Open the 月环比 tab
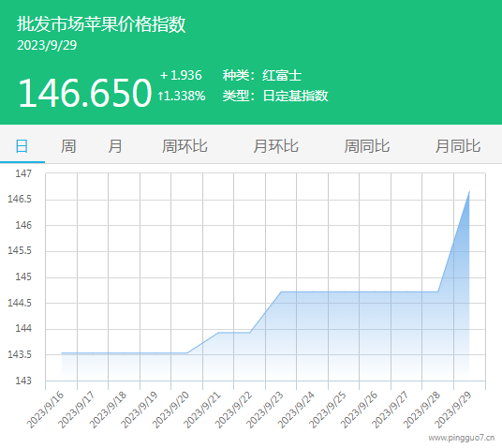502x448 pixels. point(276,146)
